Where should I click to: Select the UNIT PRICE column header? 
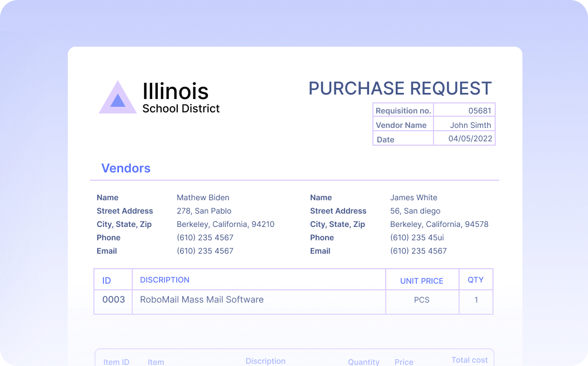point(422,280)
